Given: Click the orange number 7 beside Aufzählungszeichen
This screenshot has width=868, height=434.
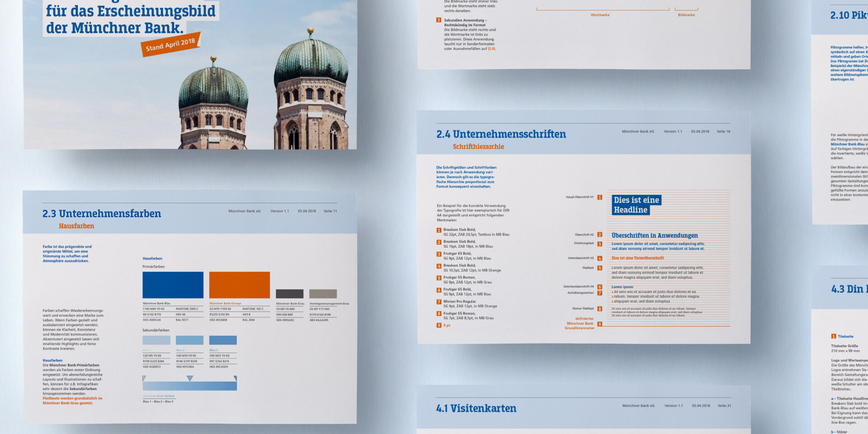Looking at the screenshot, I should [600, 293].
